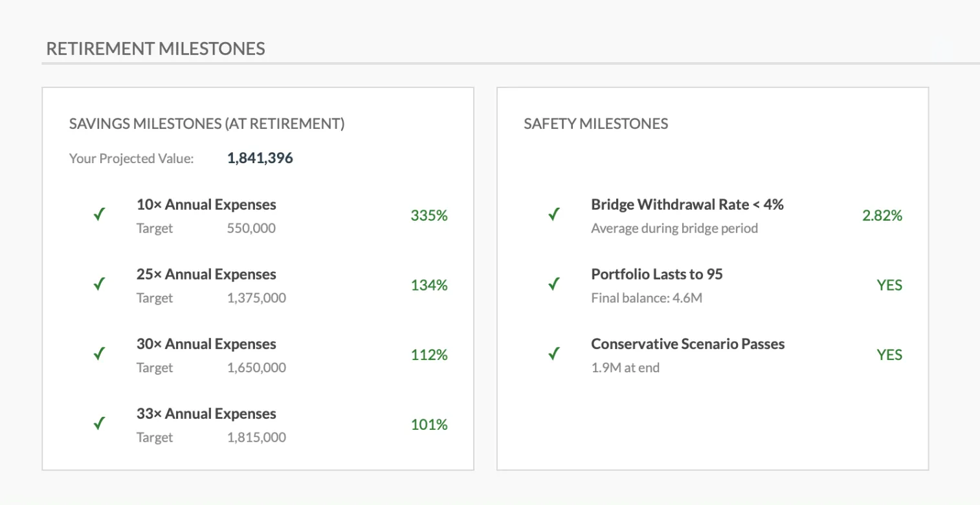Click the Target value 1,650,000

tap(258, 367)
